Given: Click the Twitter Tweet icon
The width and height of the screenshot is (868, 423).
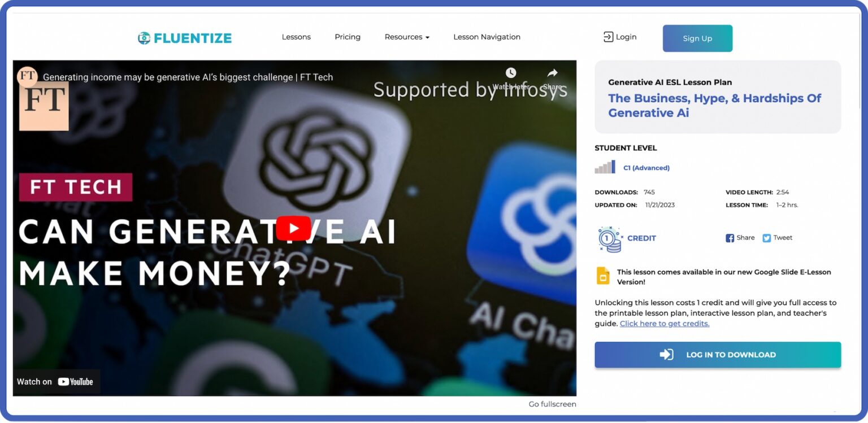Looking at the screenshot, I should 766,238.
